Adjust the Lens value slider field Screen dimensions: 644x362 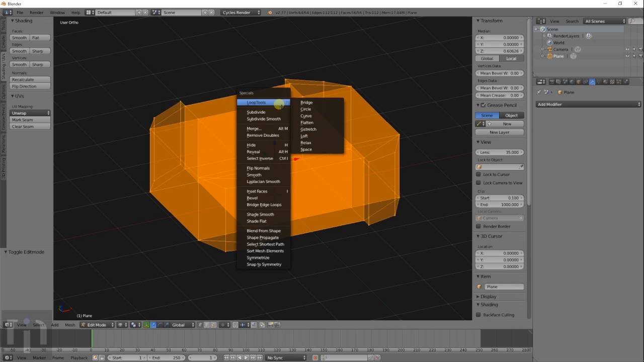point(500,152)
